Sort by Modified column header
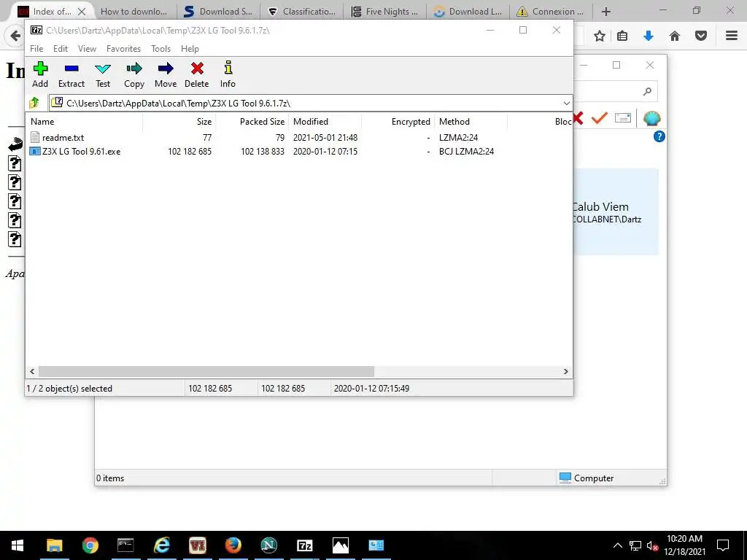Image resolution: width=747 pixels, height=560 pixels. tap(325, 122)
